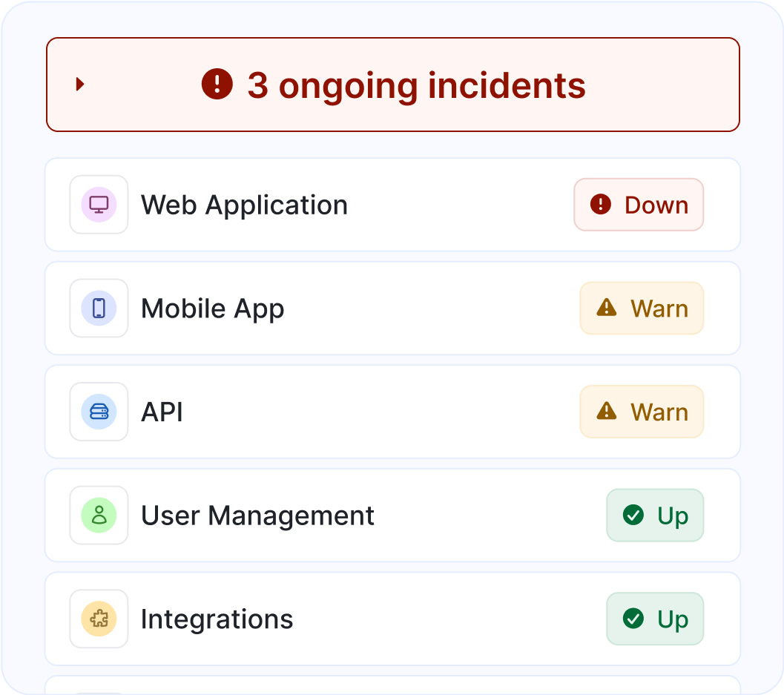The image size is (784, 695).
Task: Open the Mobile App service entry
Action: point(334,309)
